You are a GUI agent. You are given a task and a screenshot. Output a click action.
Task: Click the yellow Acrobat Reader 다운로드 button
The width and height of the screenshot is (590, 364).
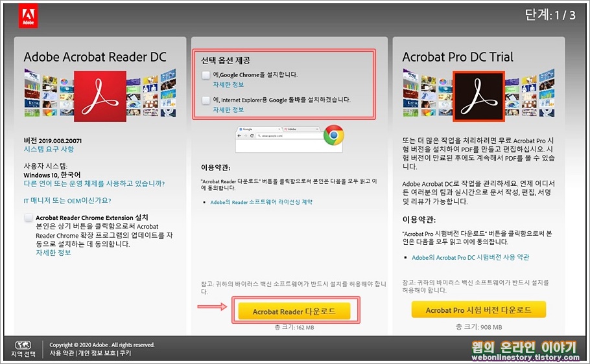coord(294,312)
